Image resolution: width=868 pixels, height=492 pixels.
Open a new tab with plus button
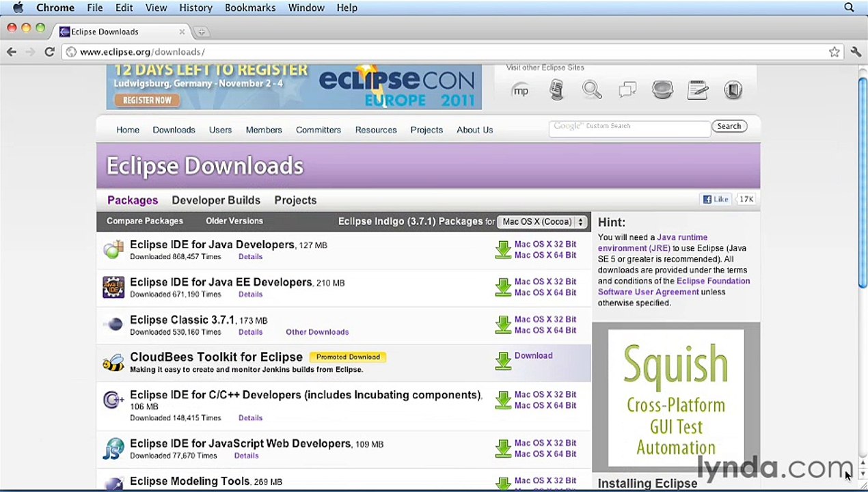pos(202,31)
